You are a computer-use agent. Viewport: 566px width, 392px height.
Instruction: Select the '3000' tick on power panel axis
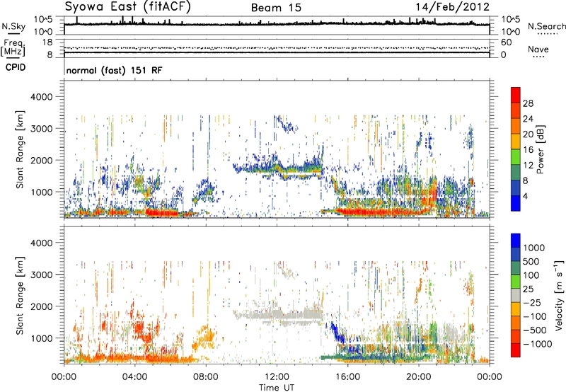pos(42,129)
